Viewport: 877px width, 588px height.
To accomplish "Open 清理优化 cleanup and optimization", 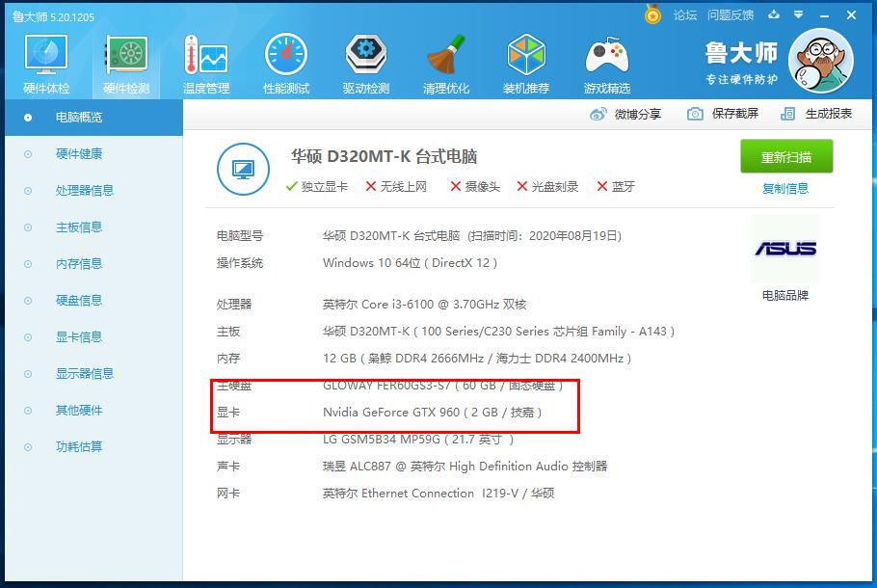I will (445, 63).
